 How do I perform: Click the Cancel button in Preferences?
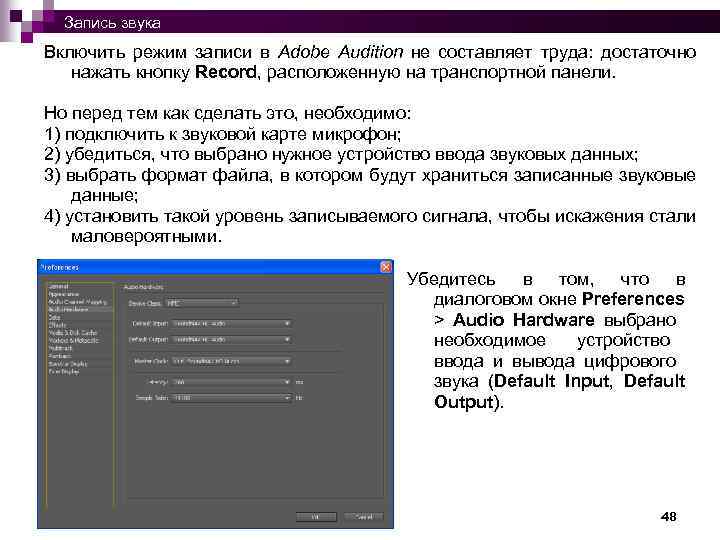point(364,517)
